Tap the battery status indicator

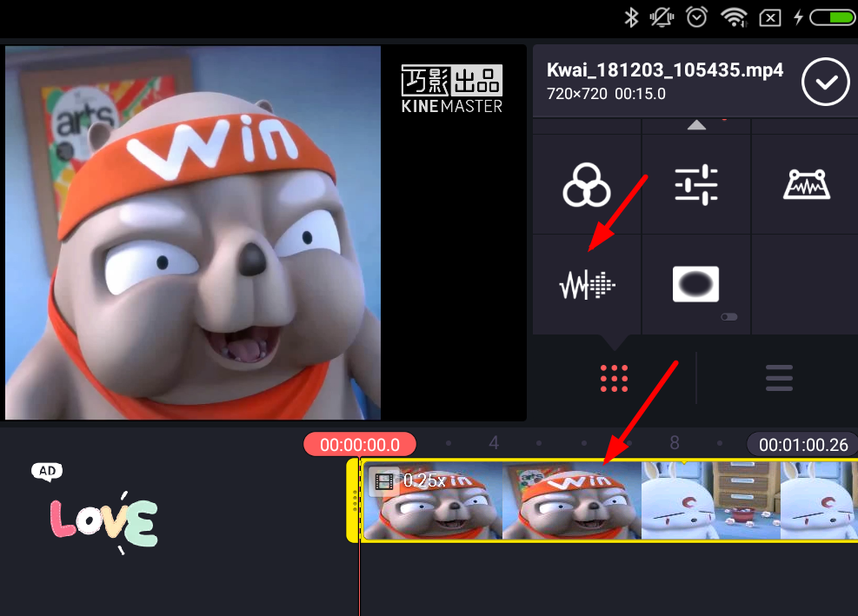pyautogui.click(x=833, y=17)
